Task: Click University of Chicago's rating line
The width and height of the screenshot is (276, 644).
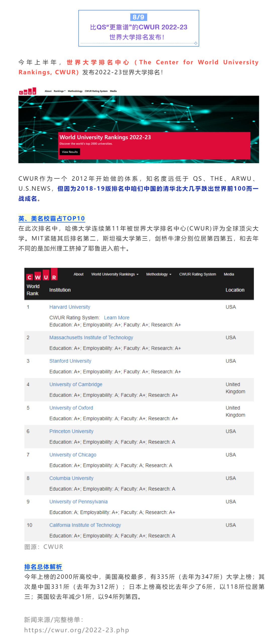Action: [x=111, y=465]
